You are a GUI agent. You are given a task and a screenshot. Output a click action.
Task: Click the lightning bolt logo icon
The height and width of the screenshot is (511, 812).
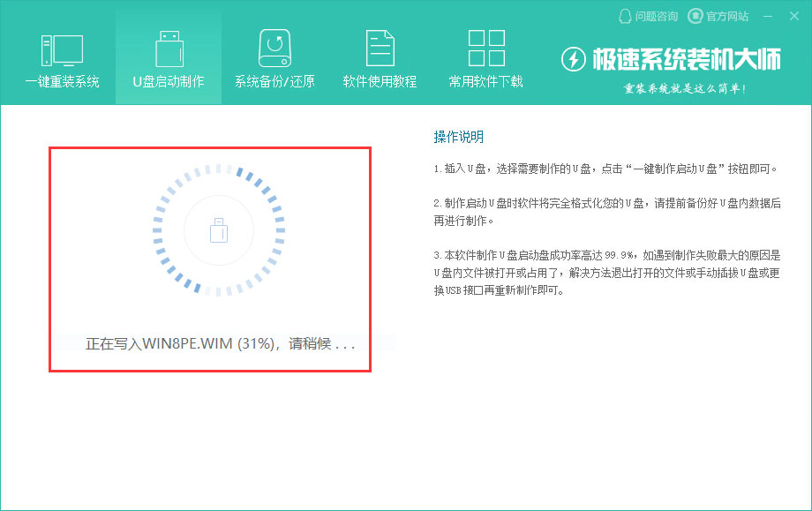coord(575,60)
